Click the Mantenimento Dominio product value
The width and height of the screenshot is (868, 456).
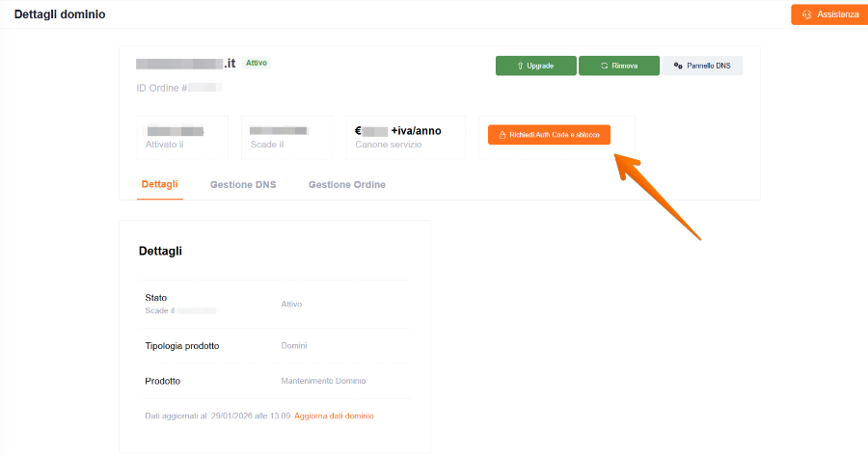(x=323, y=381)
